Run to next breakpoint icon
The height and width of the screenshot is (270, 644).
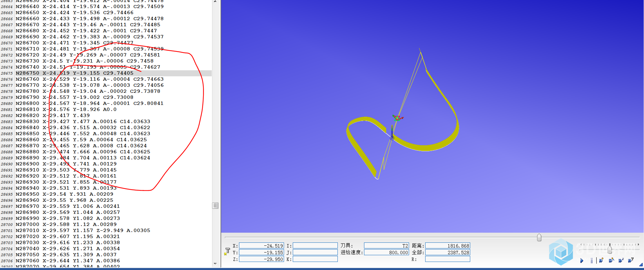tap(601, 260)
